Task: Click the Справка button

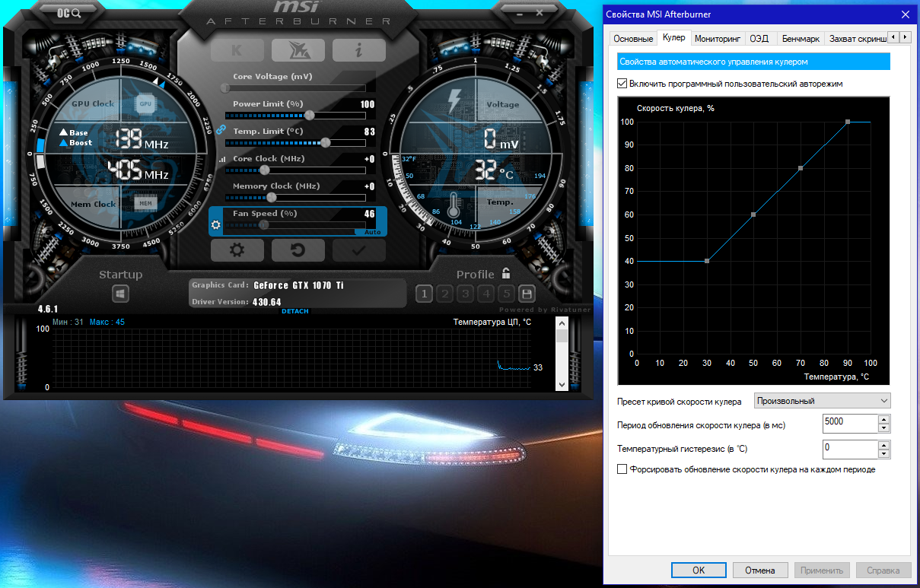Action: pos(883,570)
